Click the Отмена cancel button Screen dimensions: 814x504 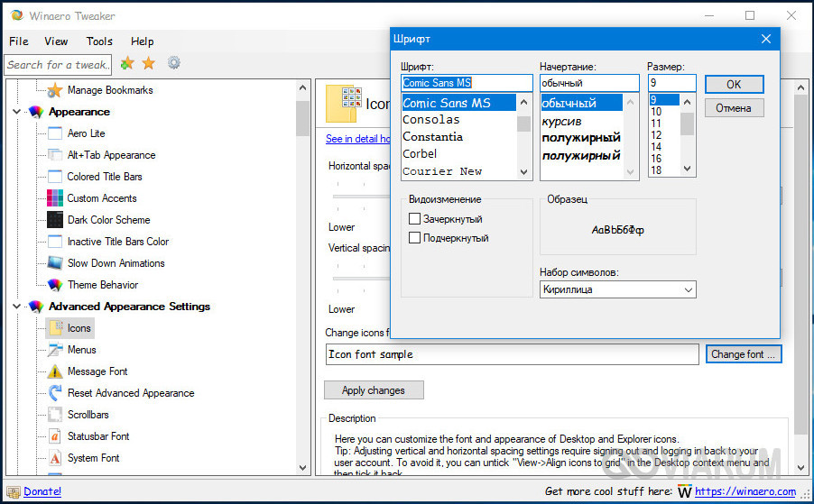[734, 108]
